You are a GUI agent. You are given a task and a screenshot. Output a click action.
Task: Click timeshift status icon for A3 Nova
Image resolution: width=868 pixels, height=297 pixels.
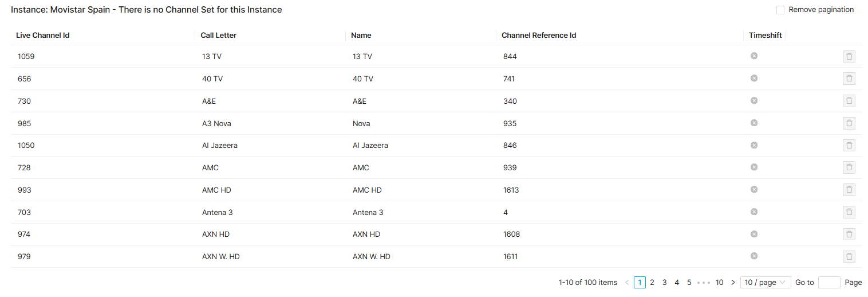[x=754, y=123]
